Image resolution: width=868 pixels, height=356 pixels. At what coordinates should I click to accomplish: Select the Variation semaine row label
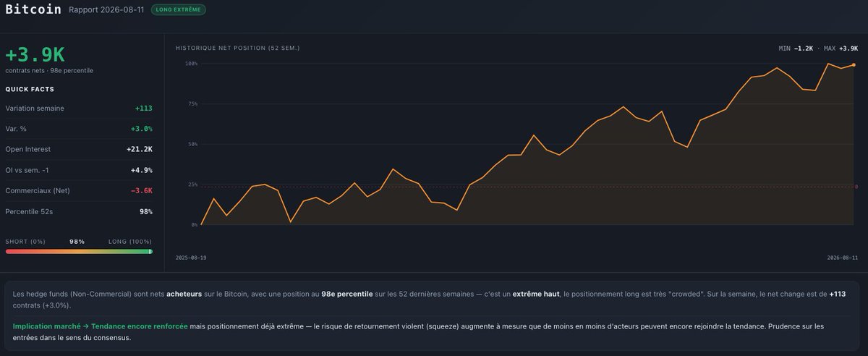click(35, 109)
